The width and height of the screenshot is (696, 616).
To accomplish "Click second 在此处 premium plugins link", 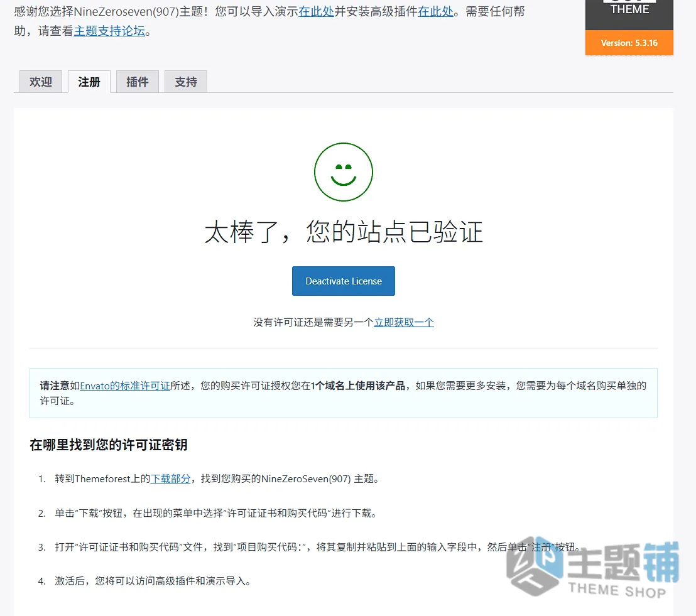I will [435, 11].
